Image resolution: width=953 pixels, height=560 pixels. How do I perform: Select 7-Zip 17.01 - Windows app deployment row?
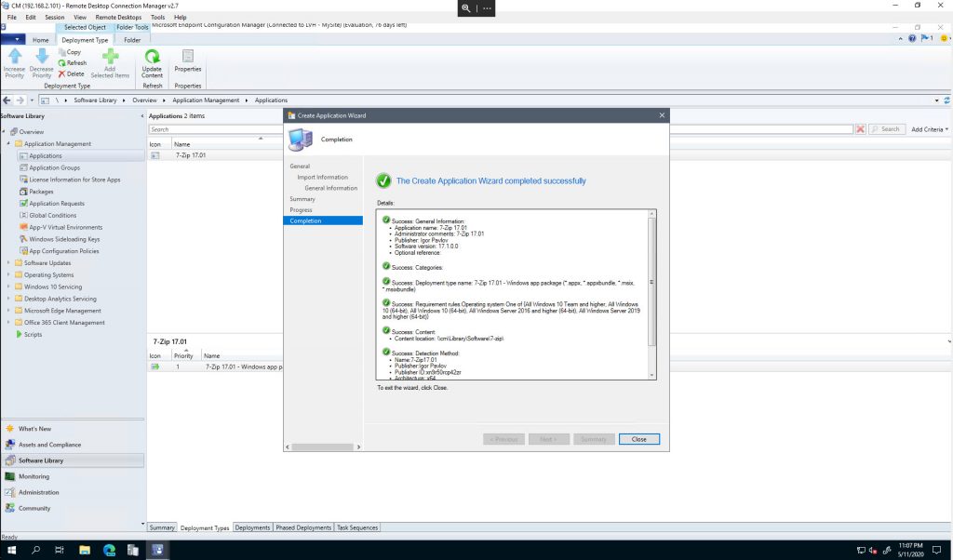pyautogui.click(x=215, y=367)
